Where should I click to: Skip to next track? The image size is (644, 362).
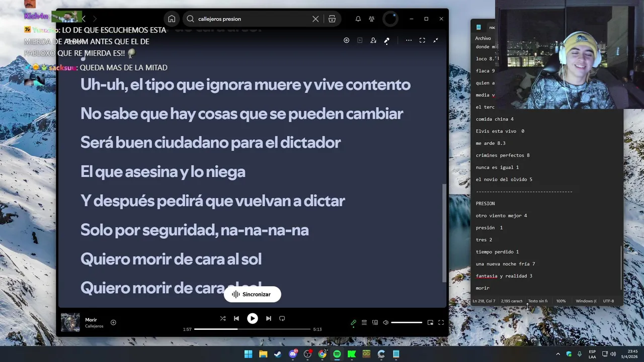(268, 318)
